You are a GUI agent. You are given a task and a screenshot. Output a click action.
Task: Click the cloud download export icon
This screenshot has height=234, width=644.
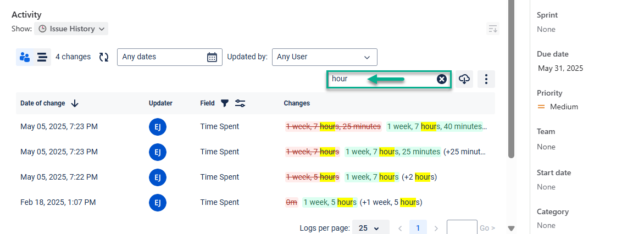click(x=464, y=79)
